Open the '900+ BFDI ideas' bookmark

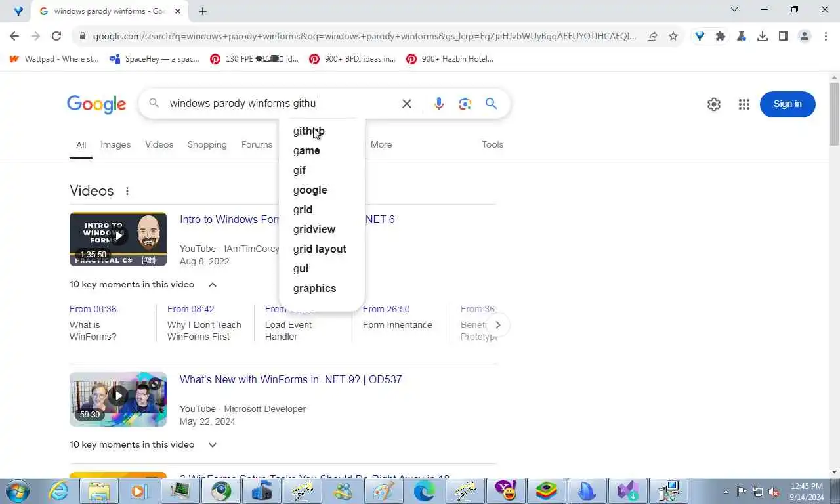coord(352,59)
